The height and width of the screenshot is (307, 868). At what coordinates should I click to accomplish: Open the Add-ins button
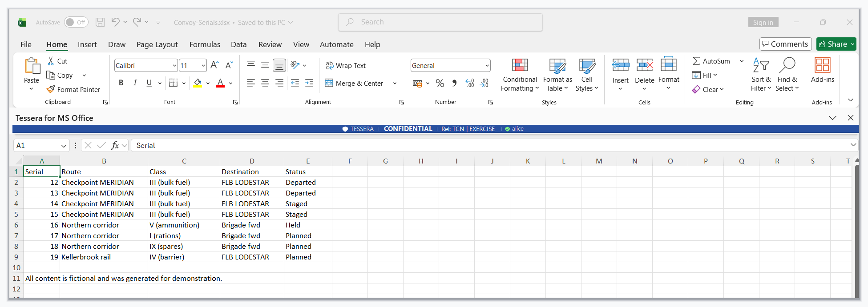[x=822, y=70]
